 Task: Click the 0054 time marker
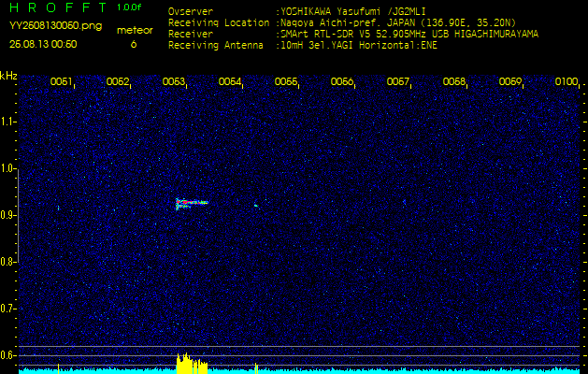[x=230, y=81]
